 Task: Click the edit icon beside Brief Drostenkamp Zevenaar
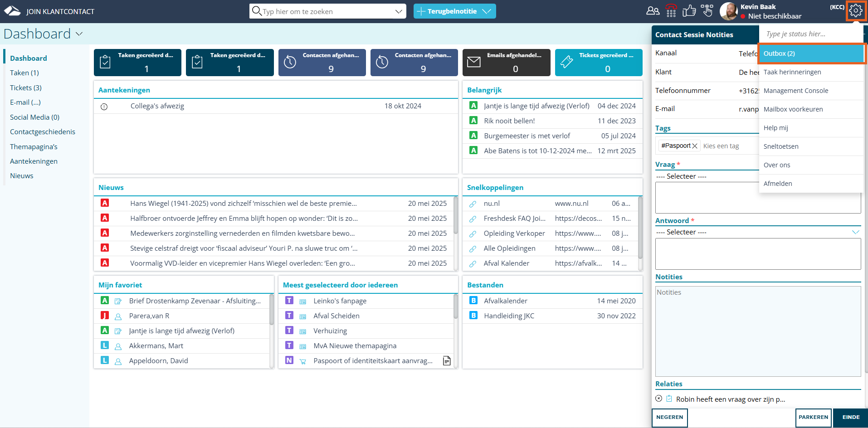coord(118,302)
